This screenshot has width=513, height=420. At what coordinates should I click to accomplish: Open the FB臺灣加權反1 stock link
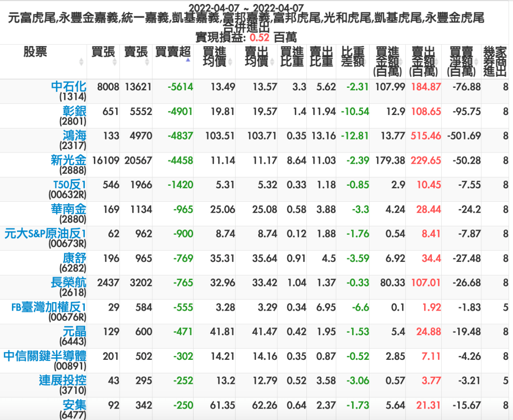point(49,307)
